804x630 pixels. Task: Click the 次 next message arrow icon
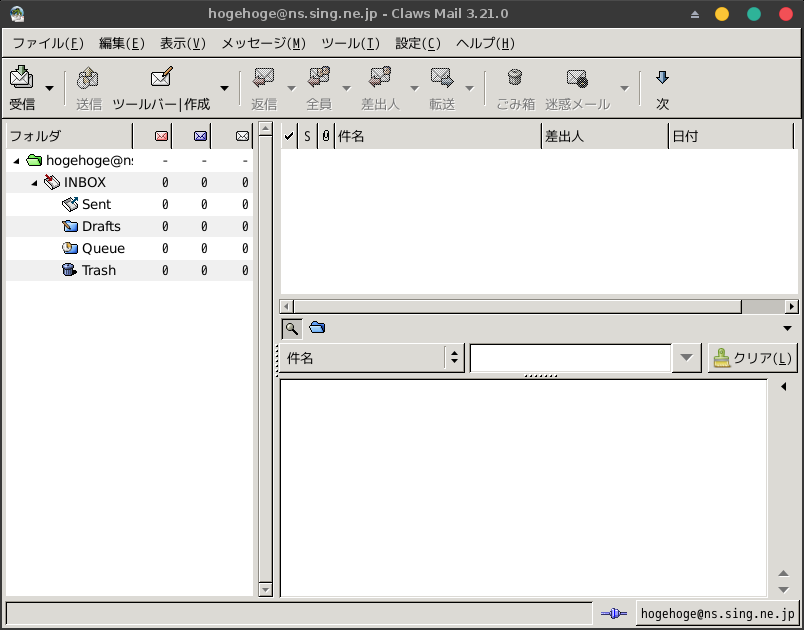662,78
